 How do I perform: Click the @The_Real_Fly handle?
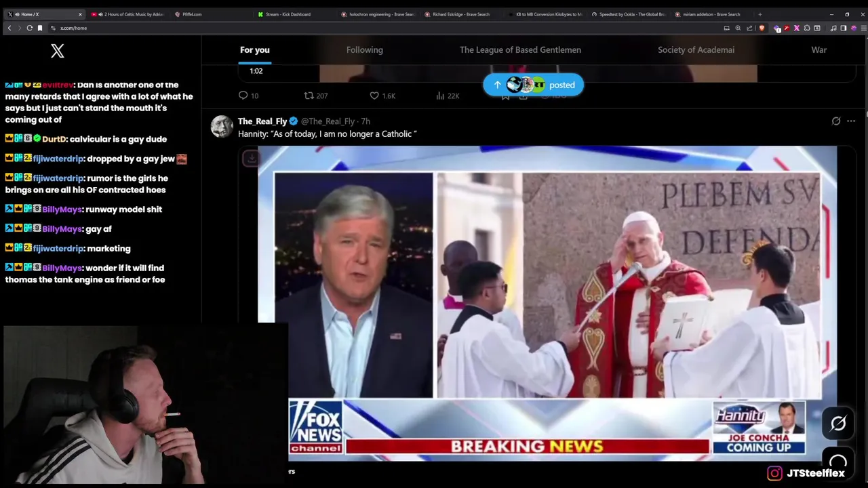(328, 121)
